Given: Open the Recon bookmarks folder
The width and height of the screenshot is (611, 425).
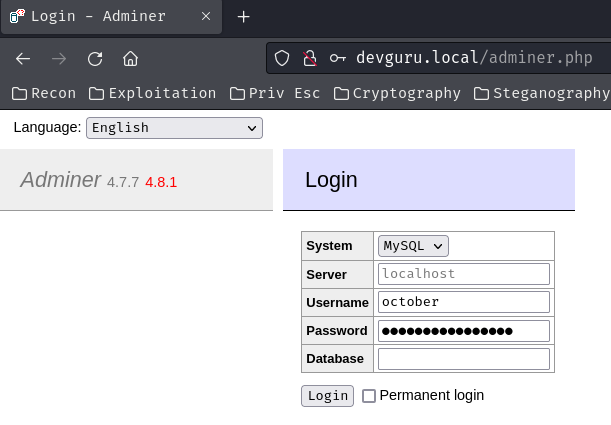Looking at the screenshot, I should (x=44, y=93).
